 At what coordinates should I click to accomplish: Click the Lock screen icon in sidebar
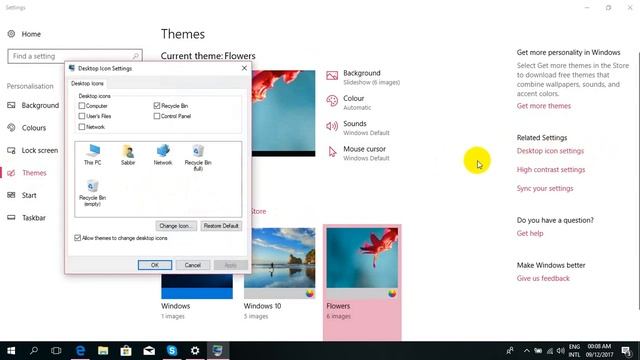tap(11, 150)
